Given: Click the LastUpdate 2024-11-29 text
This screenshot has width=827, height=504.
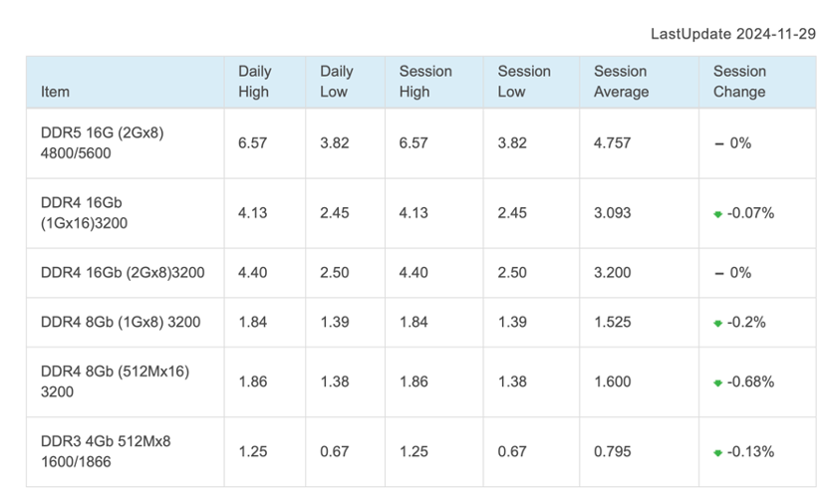Looking at the screenshot, I should tap(733, 34).
